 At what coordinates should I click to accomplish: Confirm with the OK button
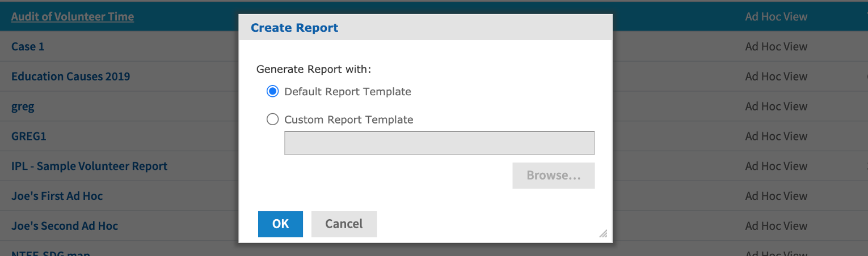pos(280,224)
